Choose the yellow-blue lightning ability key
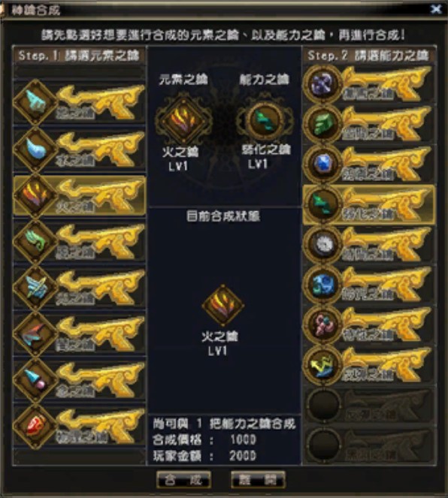This screenshot has height=498, width=448. click(369, 364)
